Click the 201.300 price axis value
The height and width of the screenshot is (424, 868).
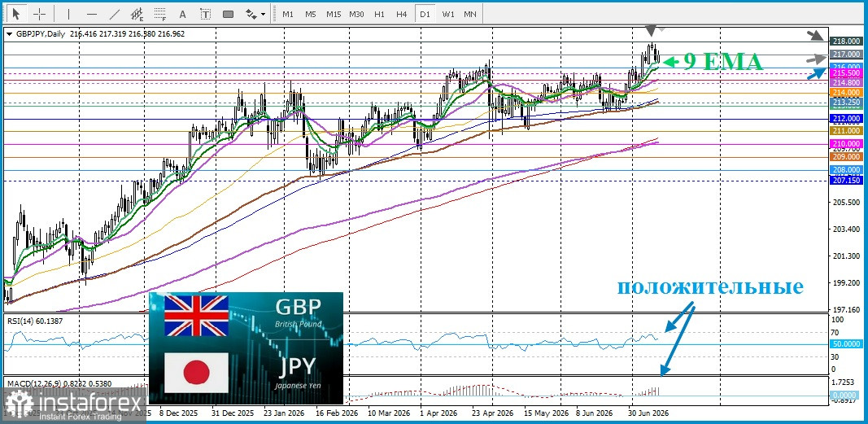(844, 256)
